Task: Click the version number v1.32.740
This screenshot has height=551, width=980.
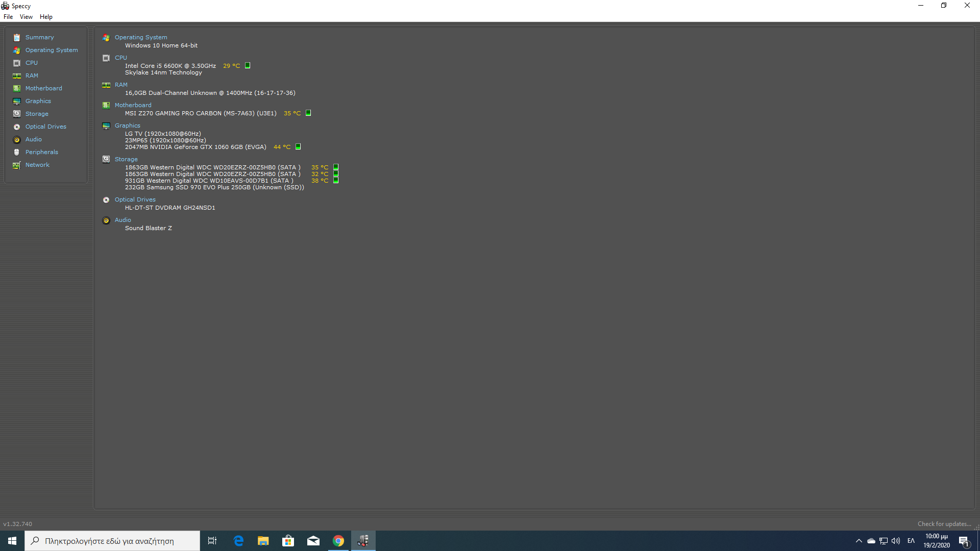Action: click(x=18, y=524)
